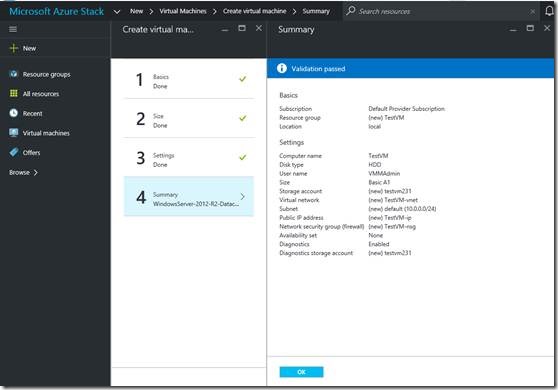558x390 pixels.
Task: Click Virtual Machines breadcrumb
Action: click(183, 11)
